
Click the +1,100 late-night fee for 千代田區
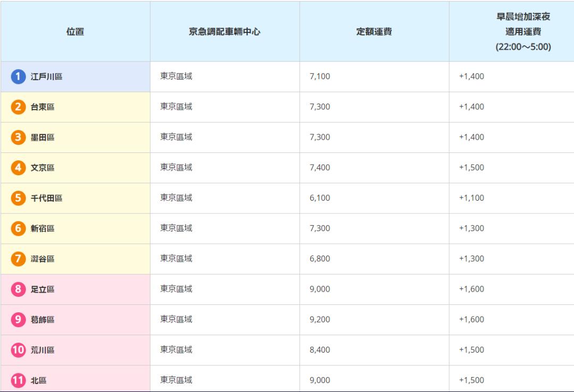(474, 198)
